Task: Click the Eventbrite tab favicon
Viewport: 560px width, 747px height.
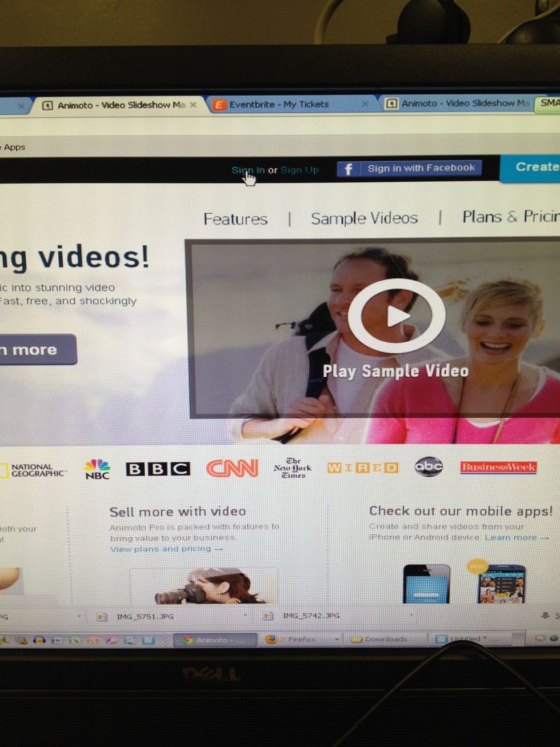Action: tap(218, 105)
